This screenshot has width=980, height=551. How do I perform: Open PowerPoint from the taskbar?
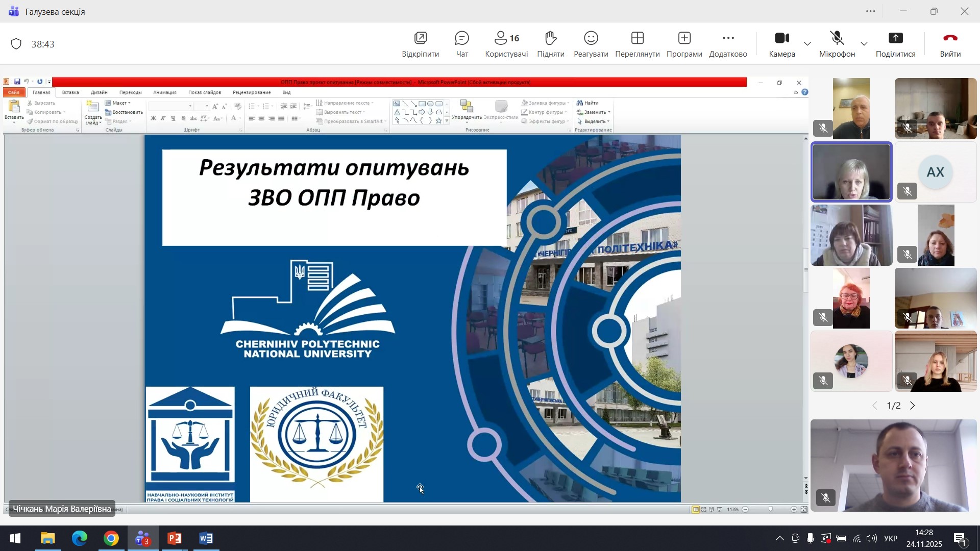[175, 539]
